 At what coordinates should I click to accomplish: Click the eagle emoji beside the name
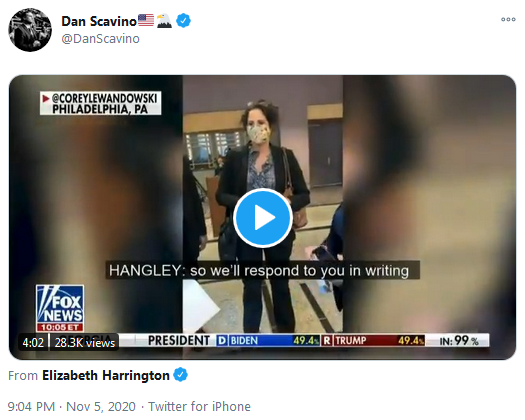click(x=164, y=21)
